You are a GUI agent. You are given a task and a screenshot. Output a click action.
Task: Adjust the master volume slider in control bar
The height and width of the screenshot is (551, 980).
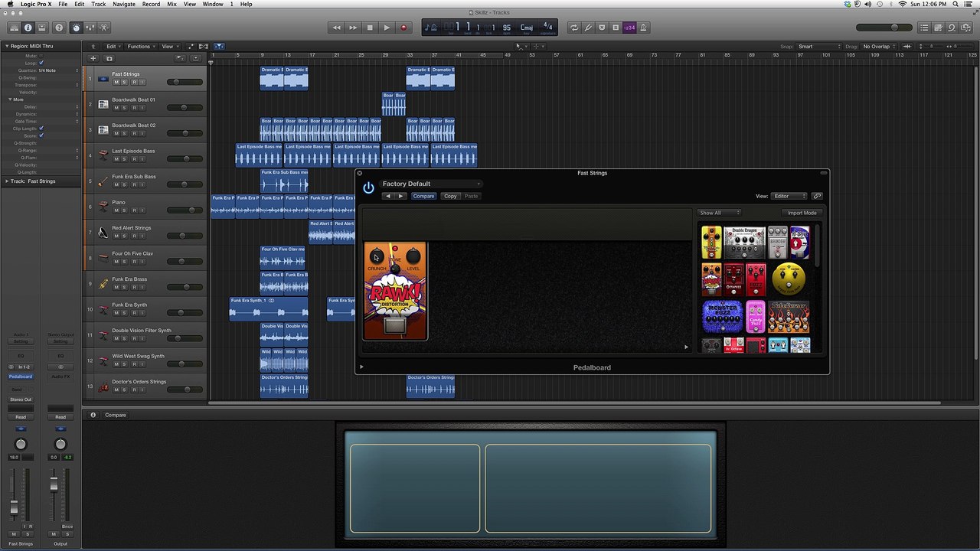coord(884,28)
